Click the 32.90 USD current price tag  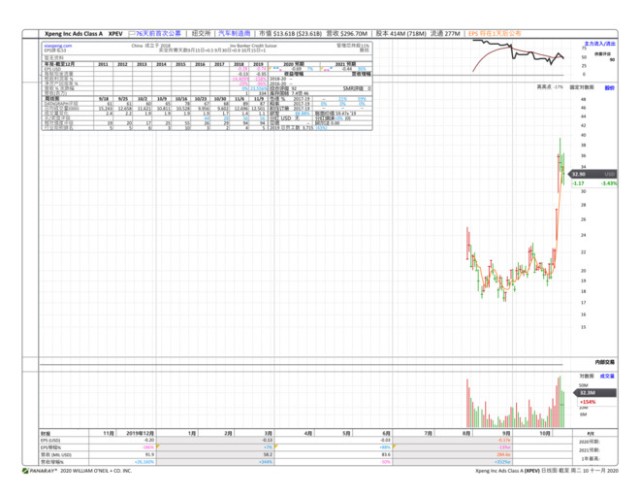(x=594, y=174)
